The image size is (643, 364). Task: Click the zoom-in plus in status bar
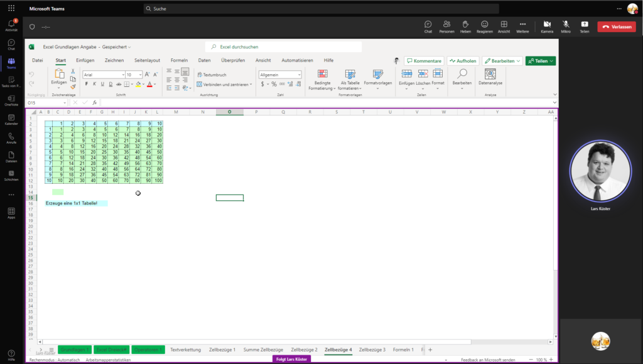click(x=551, y=360)
